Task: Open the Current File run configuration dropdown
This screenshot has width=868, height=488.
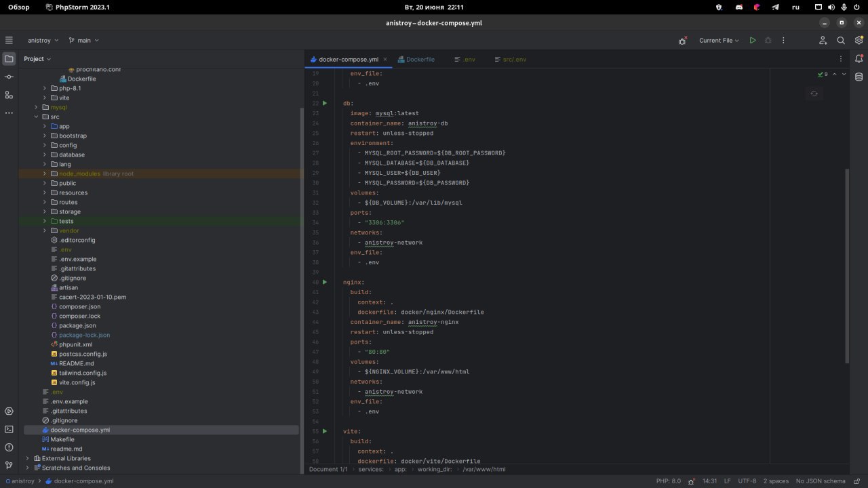Action: pos(719,41)
